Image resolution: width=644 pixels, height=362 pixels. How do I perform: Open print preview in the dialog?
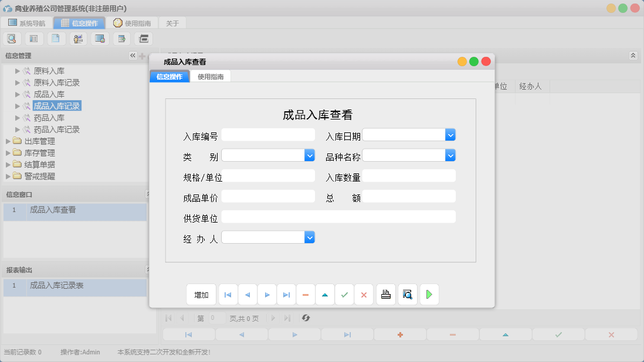[x=407, y=295]
